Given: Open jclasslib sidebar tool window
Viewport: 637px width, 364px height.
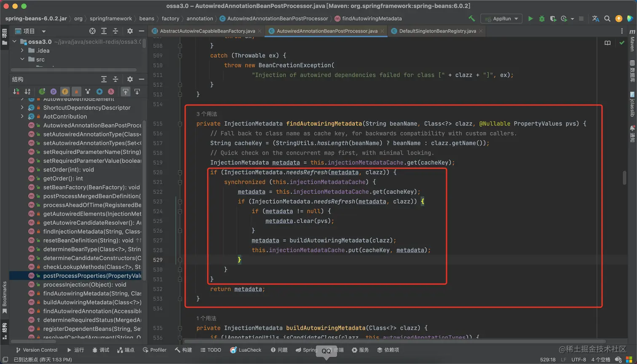Looking at the screenshot, I should tap(632, 104).
